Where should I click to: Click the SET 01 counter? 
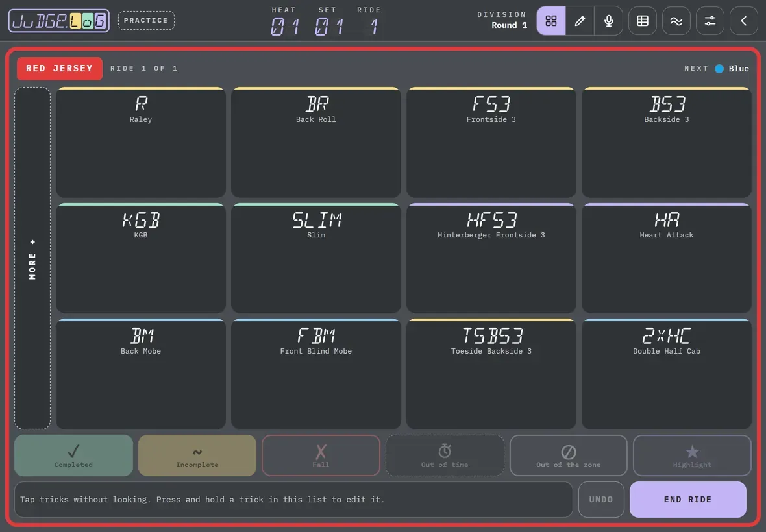328,21
